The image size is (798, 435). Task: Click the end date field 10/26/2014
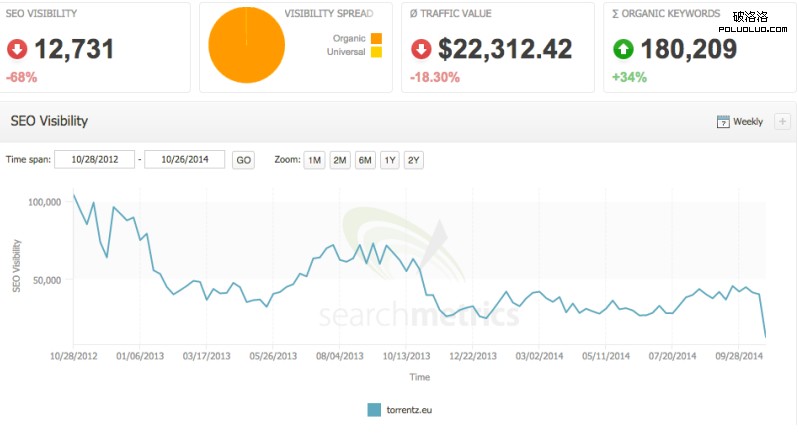point(184,160)
